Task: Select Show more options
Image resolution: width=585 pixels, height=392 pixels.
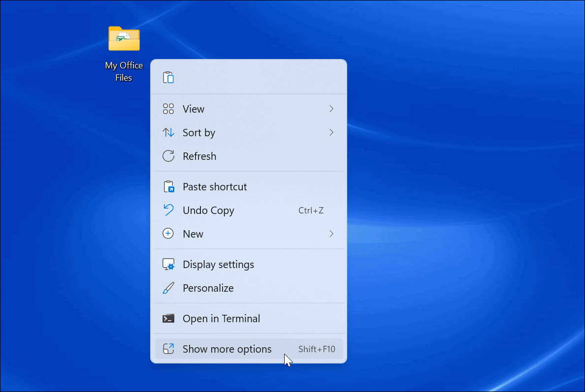Action: 227,348
